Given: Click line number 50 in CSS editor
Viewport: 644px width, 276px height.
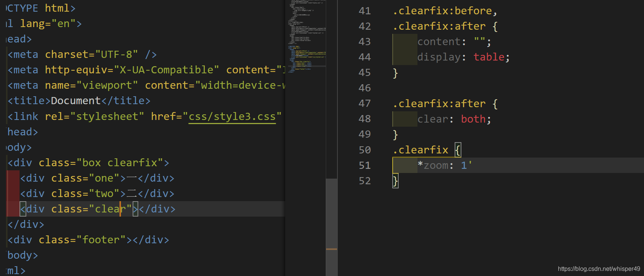Looking at the screenshot, I should click(364, 150).
